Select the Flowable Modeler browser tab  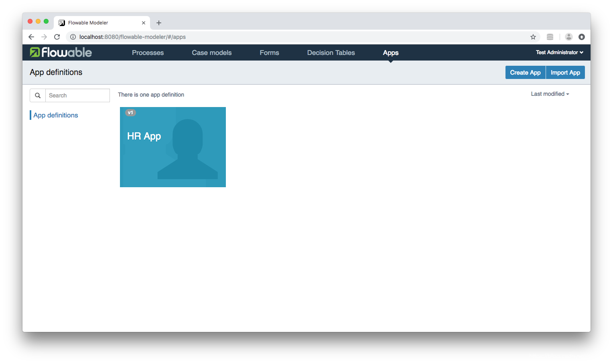pos(102,23)
